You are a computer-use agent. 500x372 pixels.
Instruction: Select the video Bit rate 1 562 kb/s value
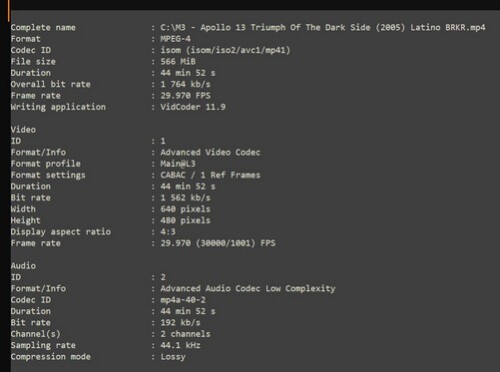(185, 198)
